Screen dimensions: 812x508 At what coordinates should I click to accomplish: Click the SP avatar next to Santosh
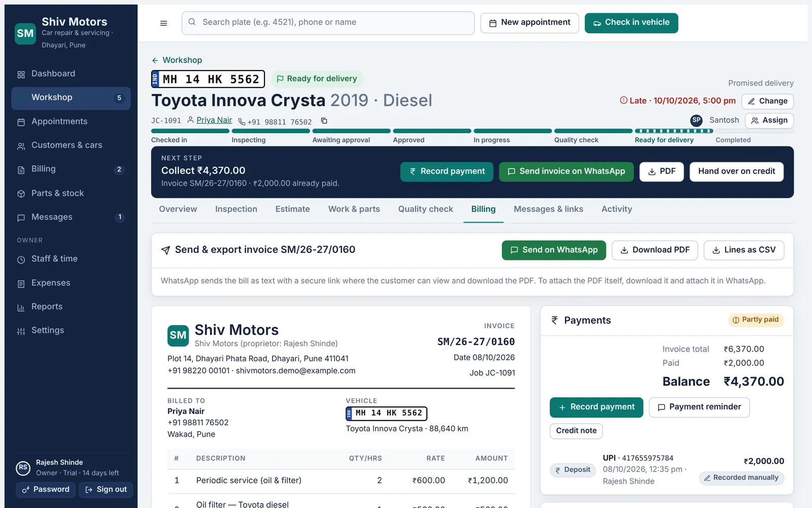[x=696, y=120]
